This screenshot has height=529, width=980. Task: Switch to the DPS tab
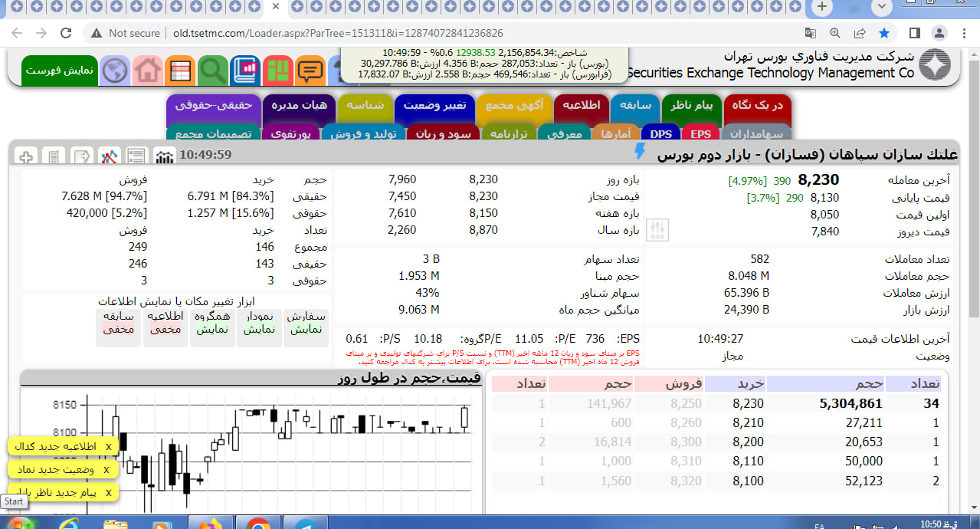[x=660, y=133]
